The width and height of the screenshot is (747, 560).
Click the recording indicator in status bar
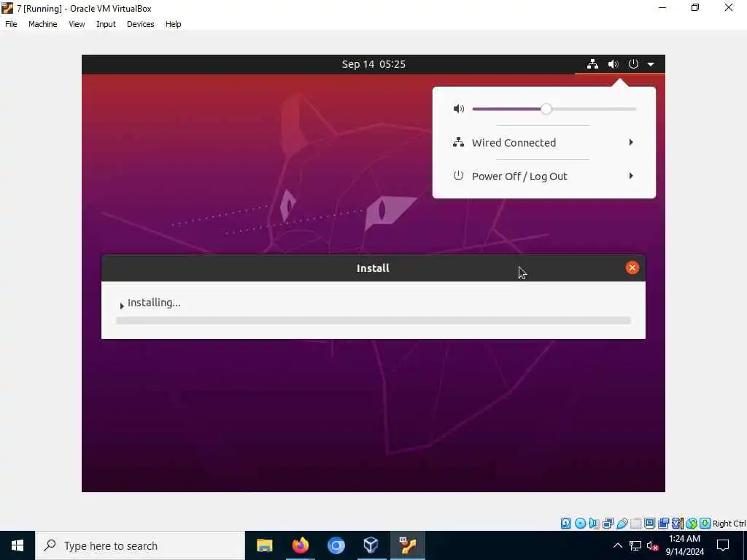[663, 524]
